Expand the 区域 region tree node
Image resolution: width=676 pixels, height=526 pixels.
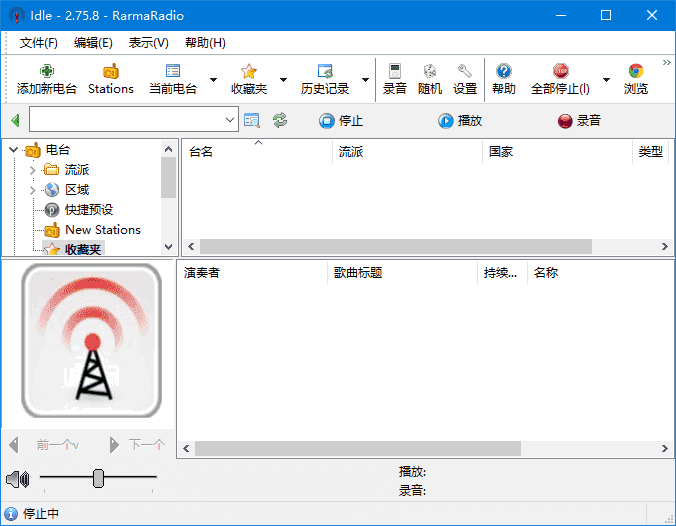pyautogui.click(x=33, y=190)
